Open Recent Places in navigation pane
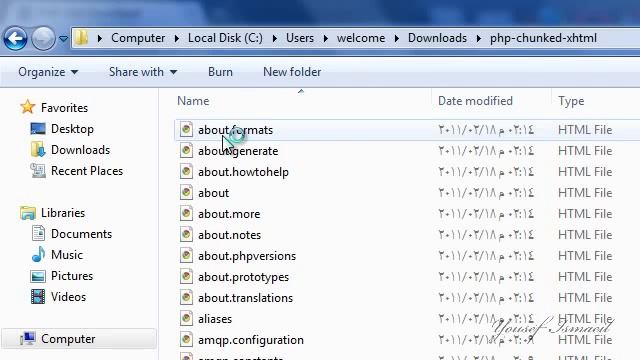Screen dimensions: 640x360 pos(87,171)
